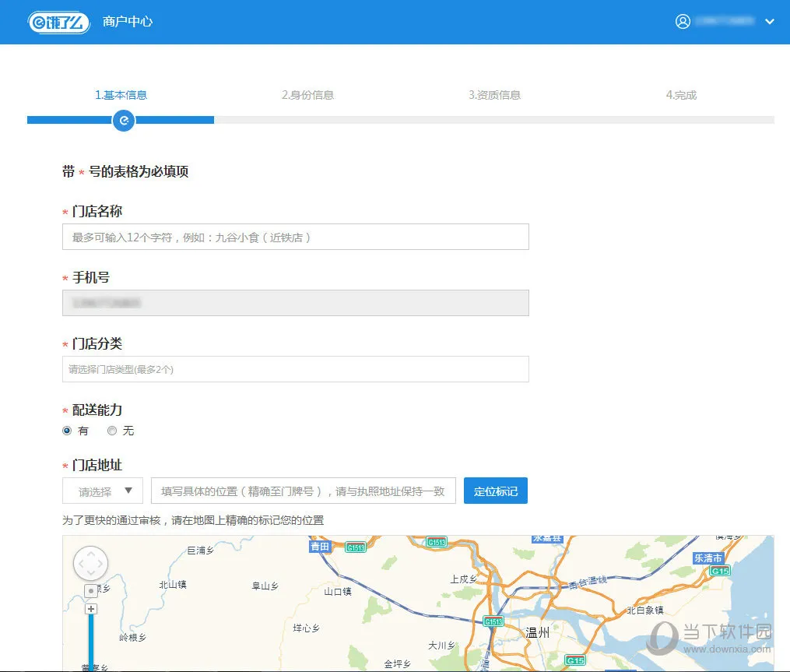Screen dimensions: 790x672
Task: Click the map pan compass control
Action: [91, 564]
